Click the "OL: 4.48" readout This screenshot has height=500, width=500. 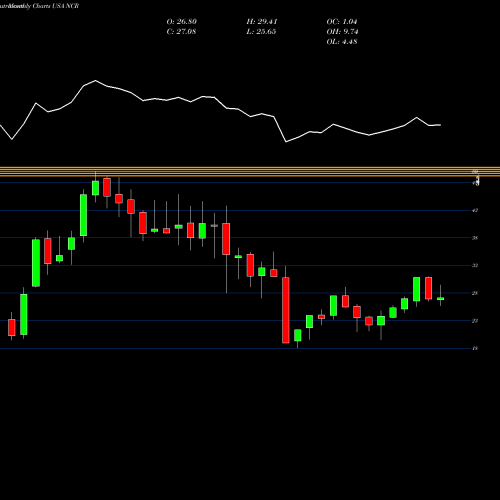point(342,42)
